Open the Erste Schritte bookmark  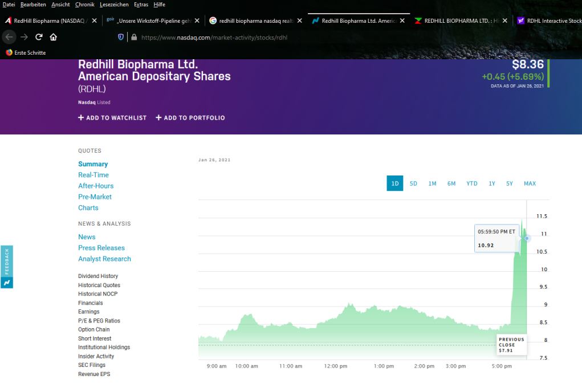click(x=26, y=52)
